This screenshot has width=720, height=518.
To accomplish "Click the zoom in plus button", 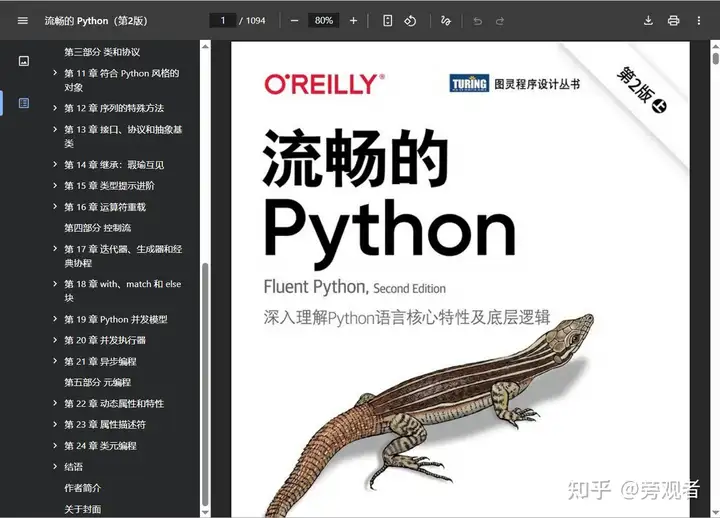I will coord(353,20).
